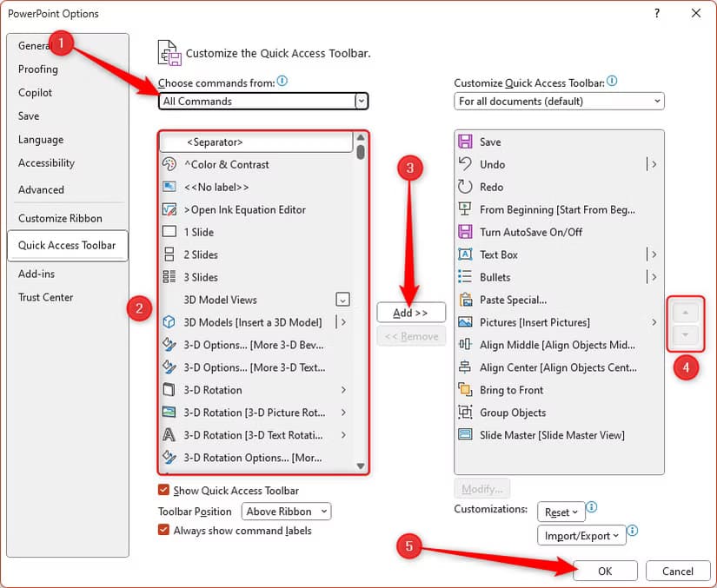Open the Save options category

(x=68, y=116)
